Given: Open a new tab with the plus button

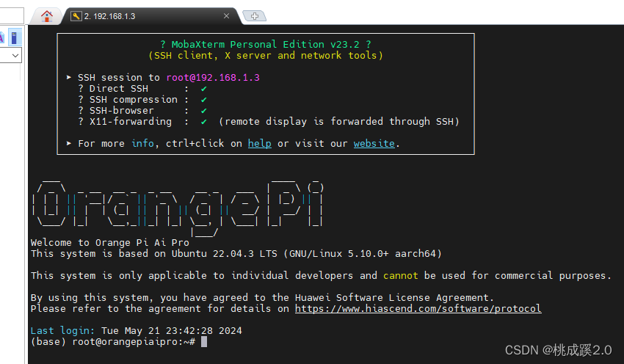Looking at the screenshot, I should pos(255,16).
